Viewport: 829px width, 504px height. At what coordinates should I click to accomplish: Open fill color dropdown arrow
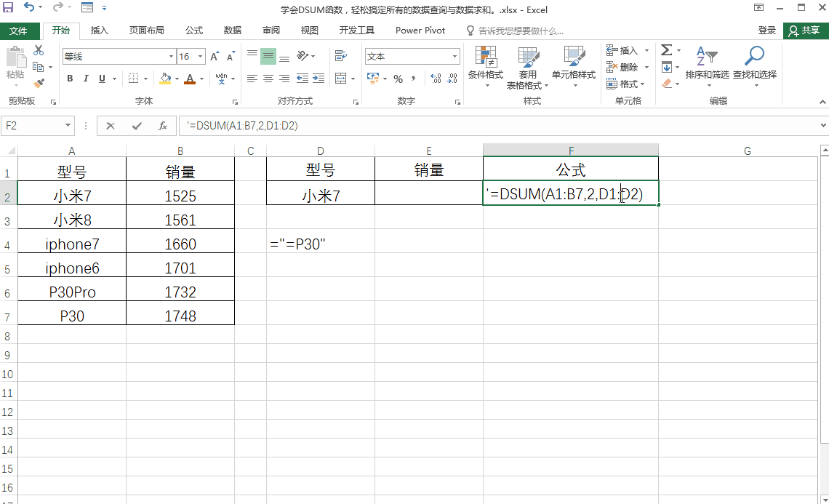click(177, 79)
